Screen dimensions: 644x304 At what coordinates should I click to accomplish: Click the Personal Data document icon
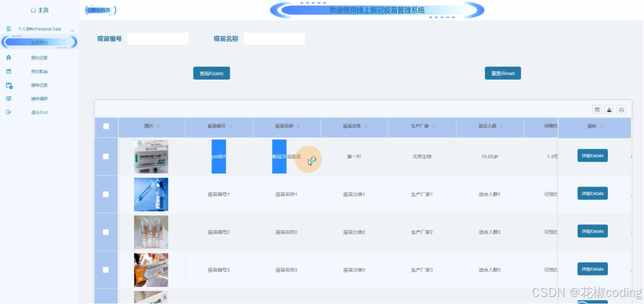tap(9, 28)
